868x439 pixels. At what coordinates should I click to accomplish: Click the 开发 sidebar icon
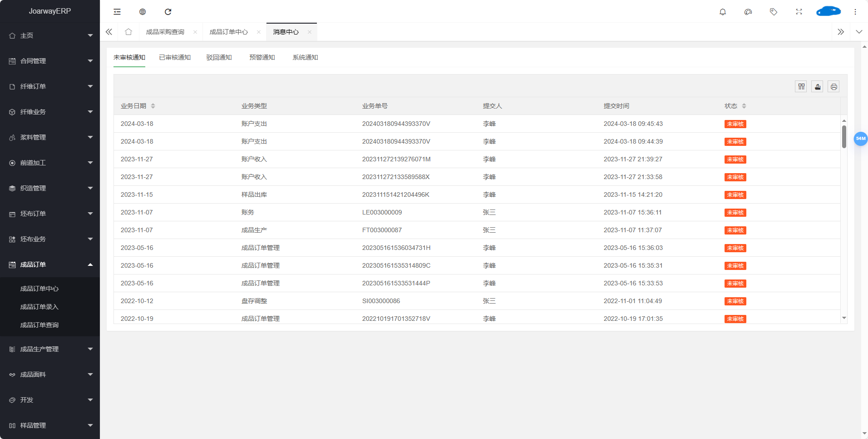[x=12, y=400]
